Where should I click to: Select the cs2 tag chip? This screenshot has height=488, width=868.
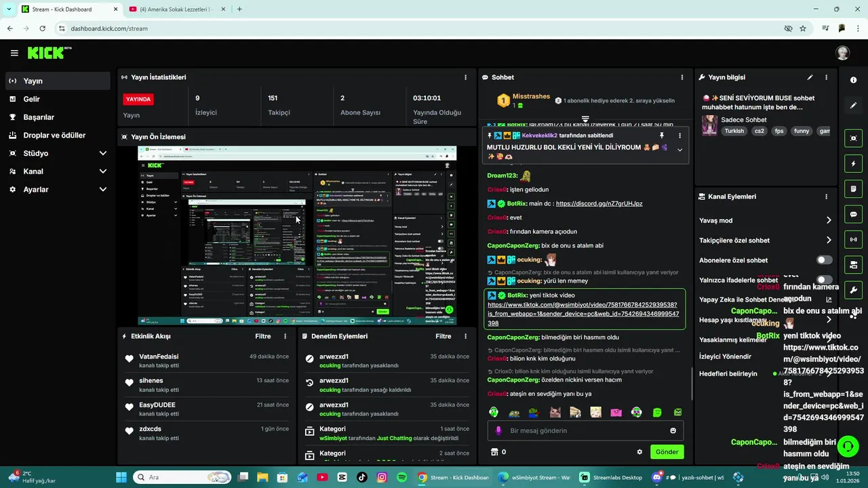759,131
